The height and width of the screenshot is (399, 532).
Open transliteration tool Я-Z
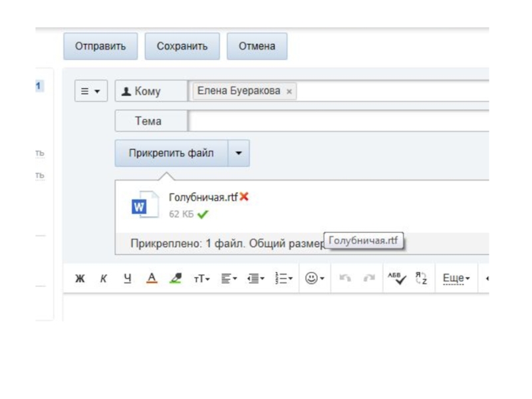coord(421,278)
